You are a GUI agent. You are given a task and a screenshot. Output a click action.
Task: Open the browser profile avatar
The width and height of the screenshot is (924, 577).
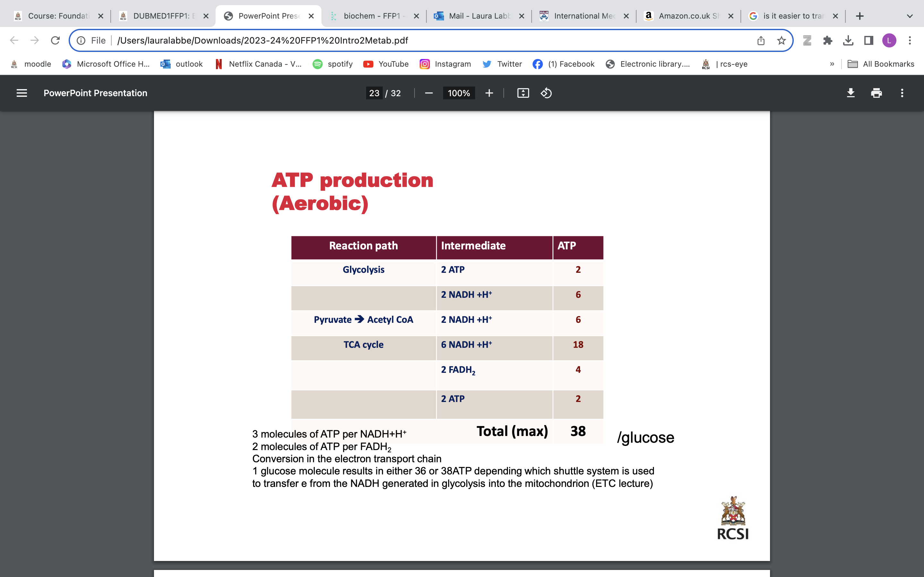coord(890,40)
